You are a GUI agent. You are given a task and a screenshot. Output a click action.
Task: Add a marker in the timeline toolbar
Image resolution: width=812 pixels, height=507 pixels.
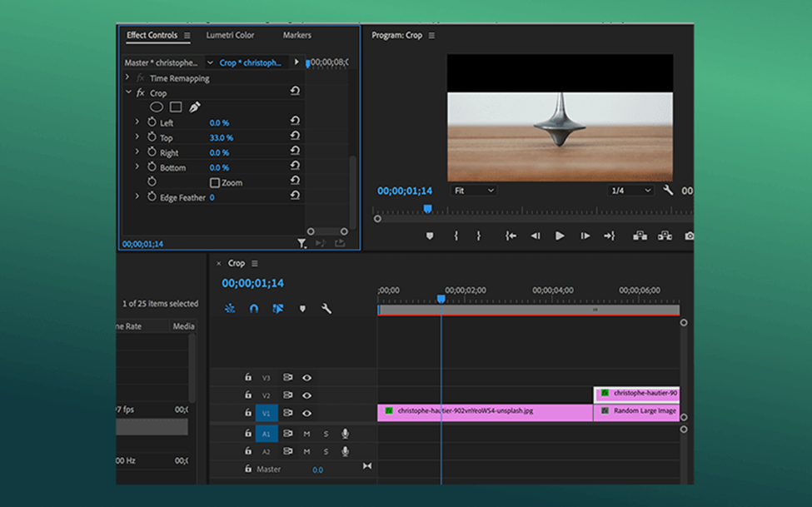click(x=302, y=309)
